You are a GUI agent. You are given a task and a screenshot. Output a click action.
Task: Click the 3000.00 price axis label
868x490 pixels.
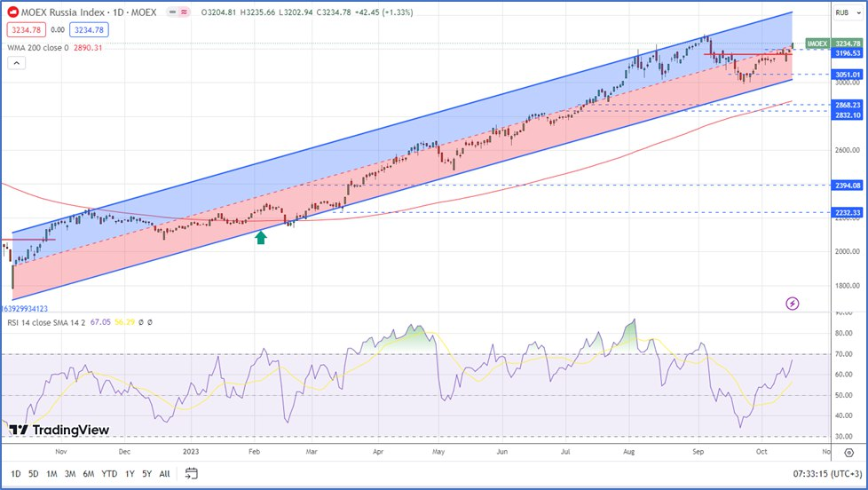pyautogui.click(x=848, y=82)
